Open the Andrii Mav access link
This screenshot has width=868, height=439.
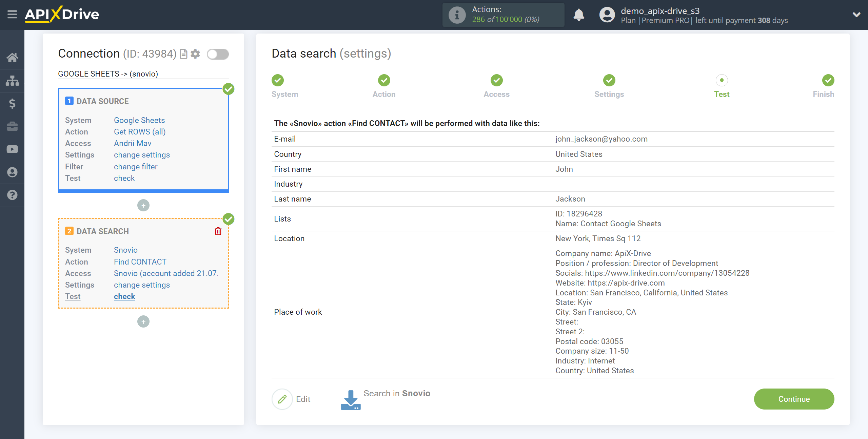point(133,143)
